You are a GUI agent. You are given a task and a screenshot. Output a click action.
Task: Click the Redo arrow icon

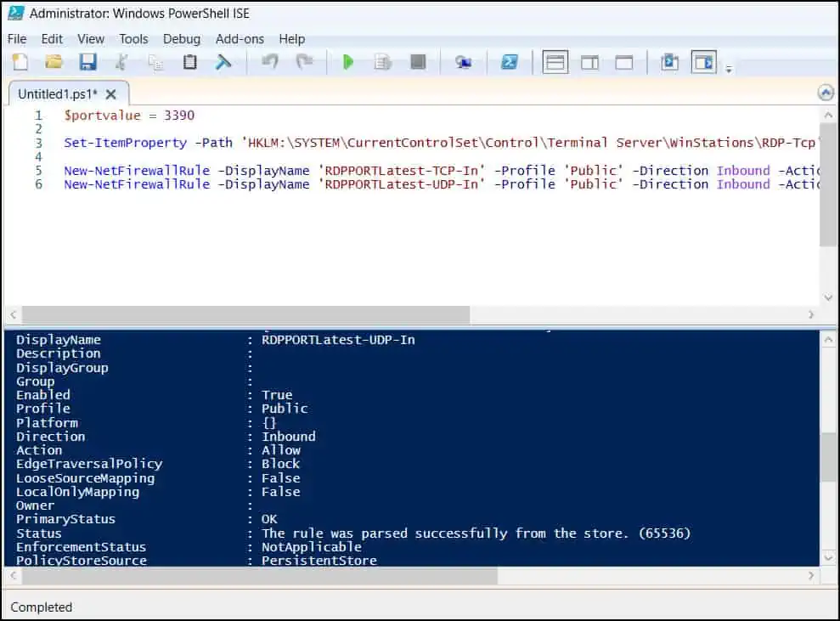(304, 62)
